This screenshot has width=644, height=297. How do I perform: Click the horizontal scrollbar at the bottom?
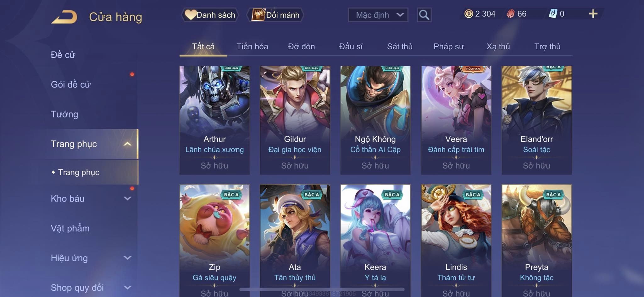click(x=322, y=289)
